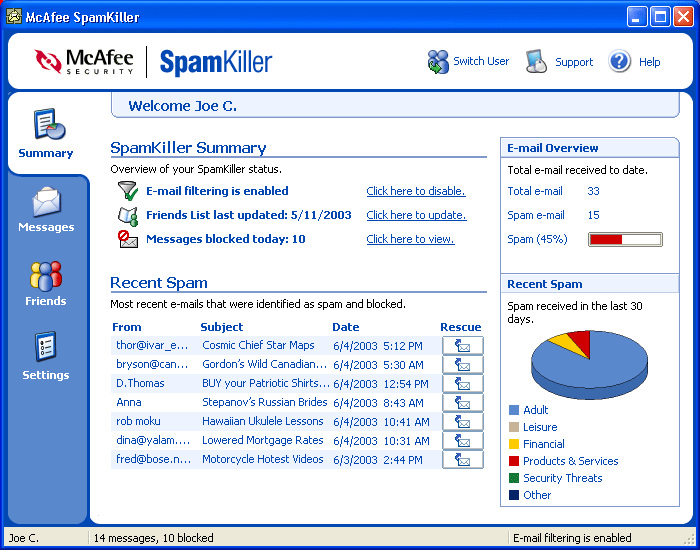Viewport: 700px width, 550px height.
Task: Click the Support computer icon
Action: [x=536, y=61]
